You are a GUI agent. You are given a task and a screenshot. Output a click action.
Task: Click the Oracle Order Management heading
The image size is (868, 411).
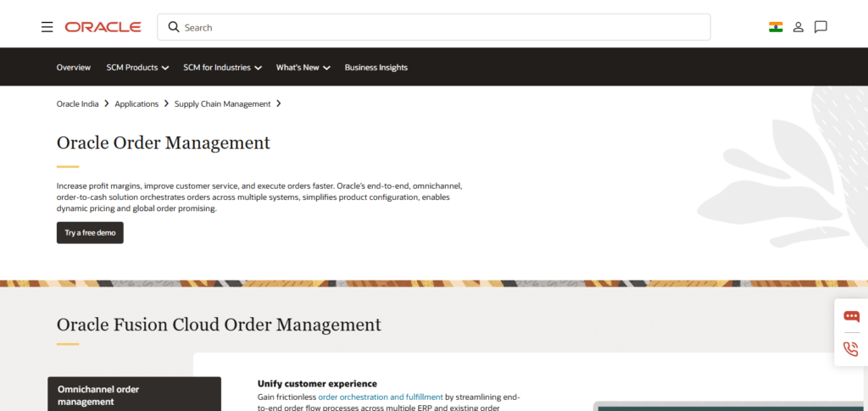coord(164,142)
